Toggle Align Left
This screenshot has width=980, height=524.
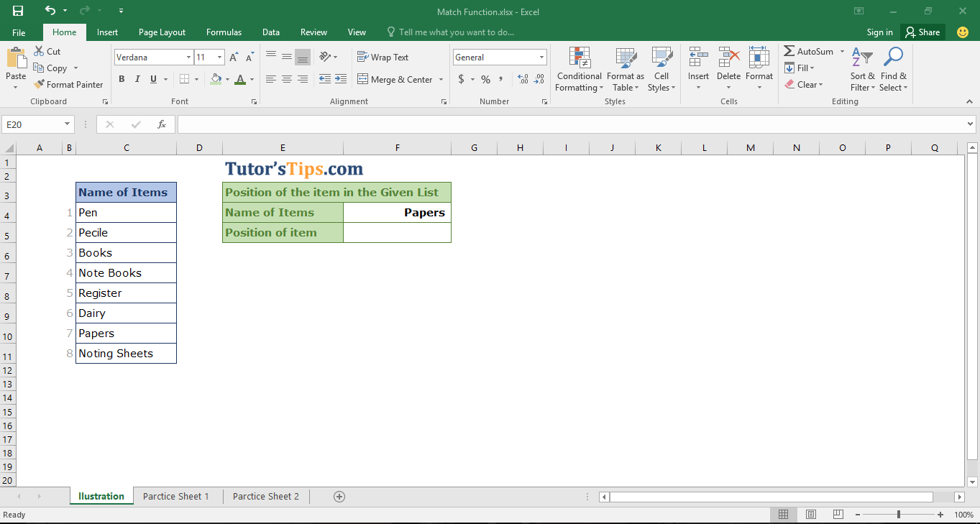pyautogui.click(x=271, y=79)
